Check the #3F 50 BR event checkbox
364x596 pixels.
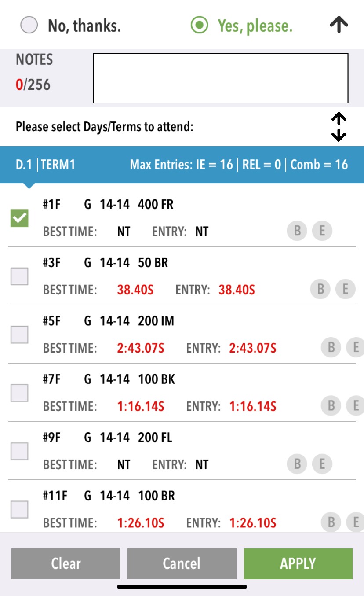tap(19, 276)
